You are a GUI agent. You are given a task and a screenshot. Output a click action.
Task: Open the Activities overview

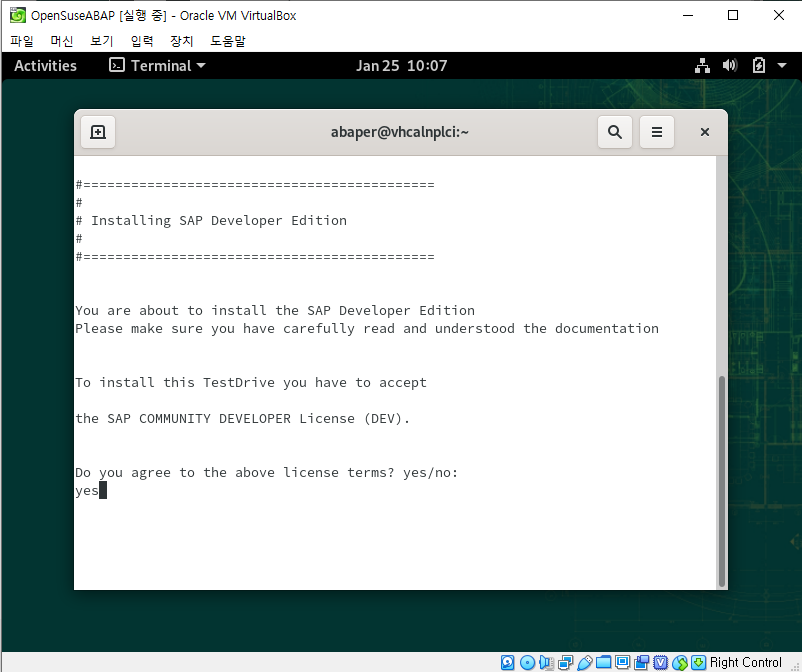click(46, 65)
